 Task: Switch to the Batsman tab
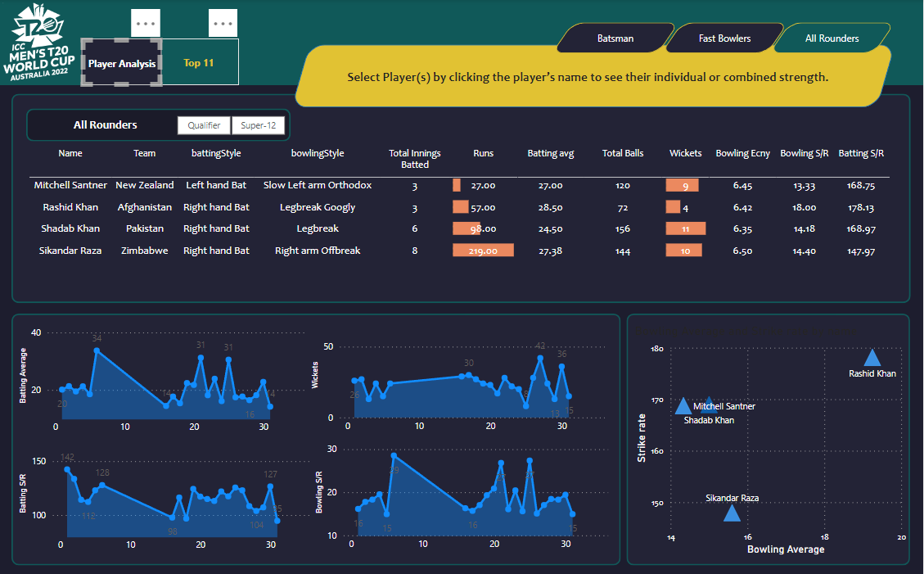tap(615, 38)
